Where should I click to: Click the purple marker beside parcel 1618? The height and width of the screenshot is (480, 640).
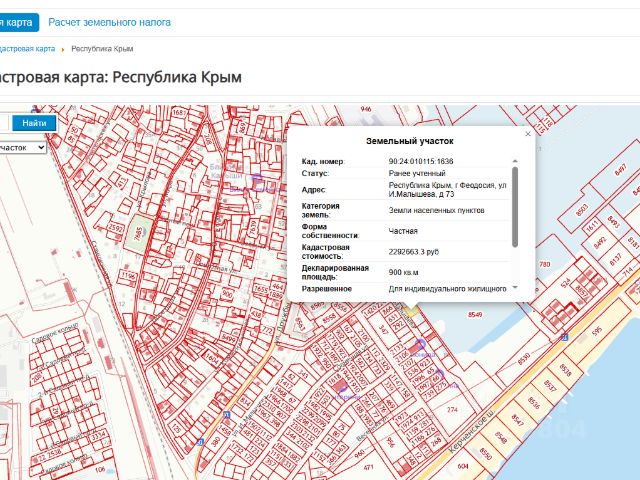click(344, 387)
